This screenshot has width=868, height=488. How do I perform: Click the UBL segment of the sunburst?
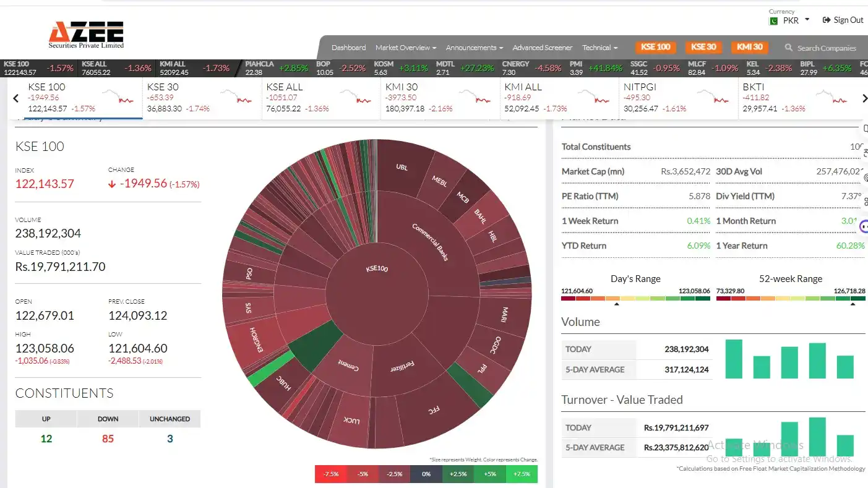402,166
